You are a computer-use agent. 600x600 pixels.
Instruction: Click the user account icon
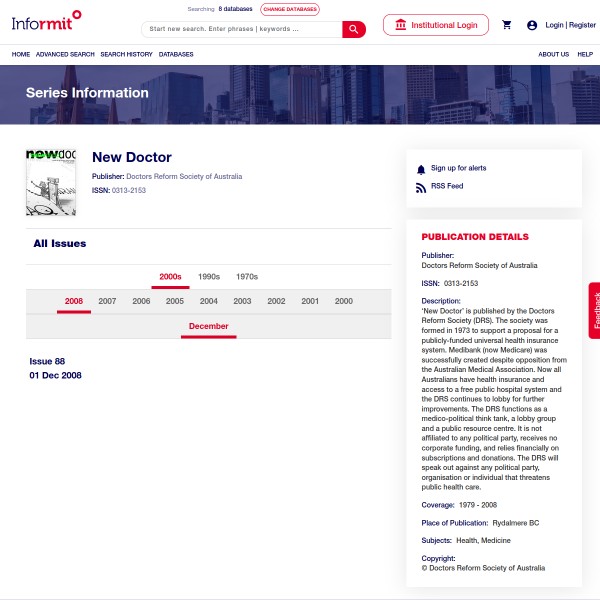(532, 25)
